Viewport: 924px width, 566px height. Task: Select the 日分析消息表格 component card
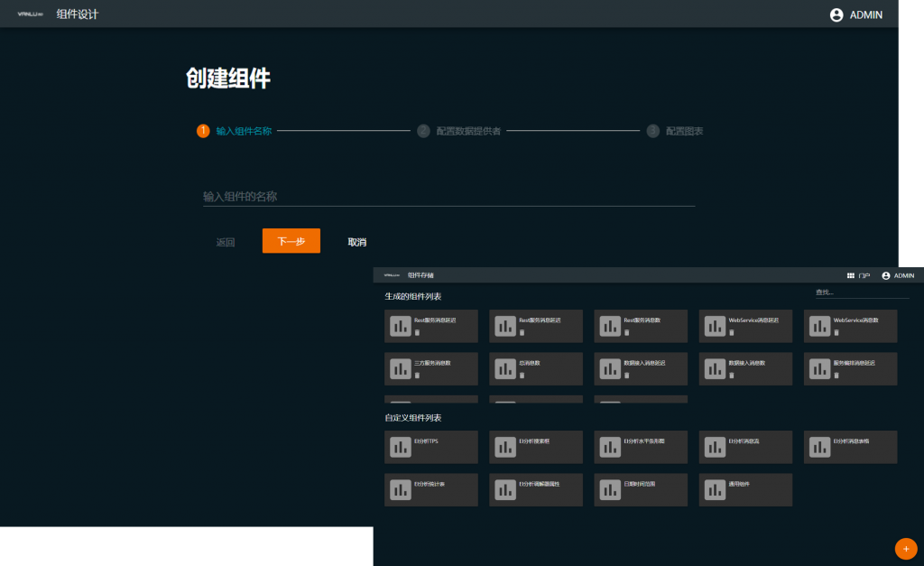pyautogui.click(x=850, y=447)
